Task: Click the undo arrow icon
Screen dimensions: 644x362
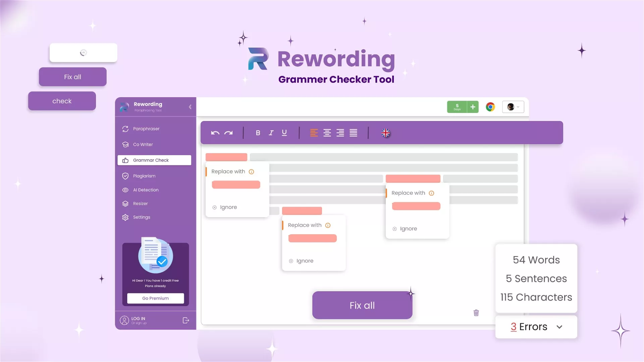Action: pyautogui.click(x=215, y=133)
